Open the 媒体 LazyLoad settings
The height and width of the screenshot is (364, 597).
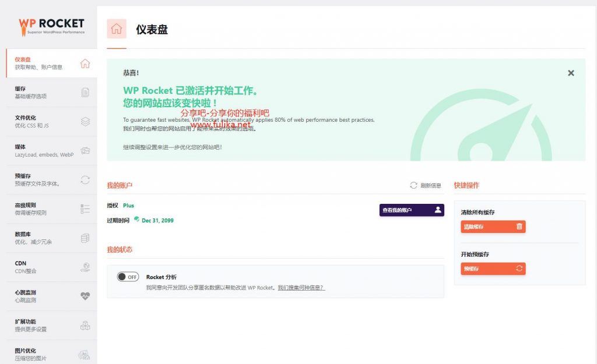52,151
